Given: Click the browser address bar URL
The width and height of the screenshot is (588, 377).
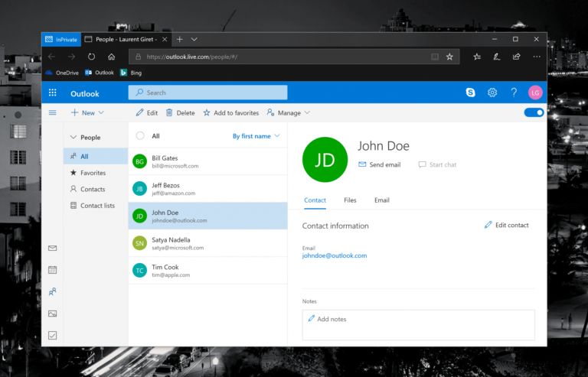Looking at the screenshot, I should point(192,57).
